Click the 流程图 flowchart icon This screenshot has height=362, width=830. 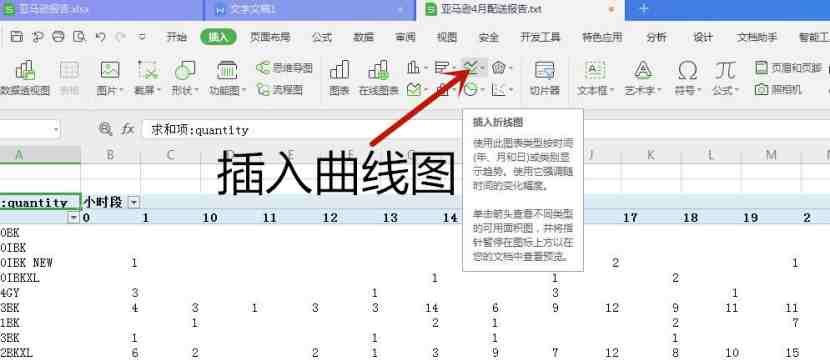pyautogui.click(x=280, y=89)
